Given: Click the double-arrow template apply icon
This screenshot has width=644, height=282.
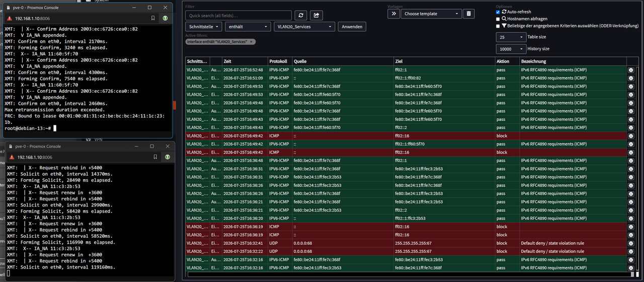Looking at the screenshot, I should tap(393, 14).
